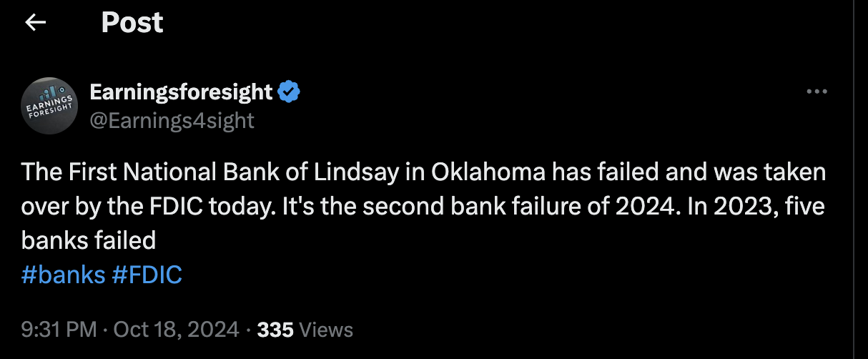Click the 9:31 PM timestamp
This screenshot has height=359, width=868.
click(59, 330)
